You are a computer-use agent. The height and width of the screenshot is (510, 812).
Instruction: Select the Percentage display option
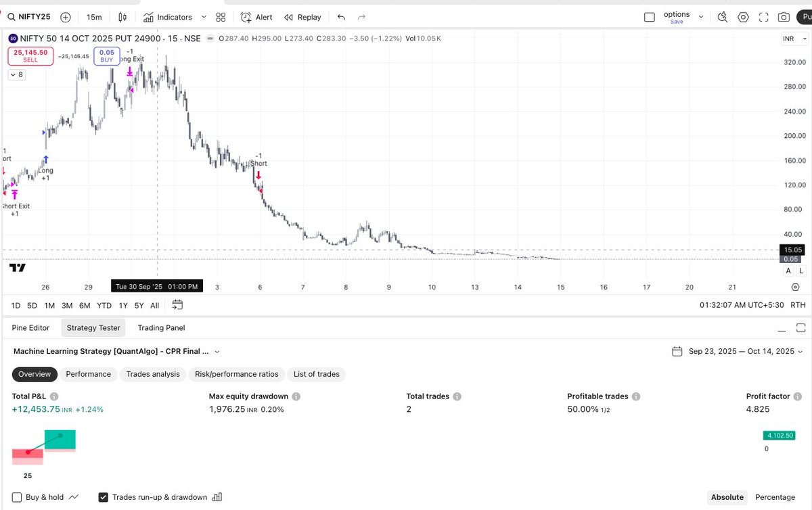[775, 497]
